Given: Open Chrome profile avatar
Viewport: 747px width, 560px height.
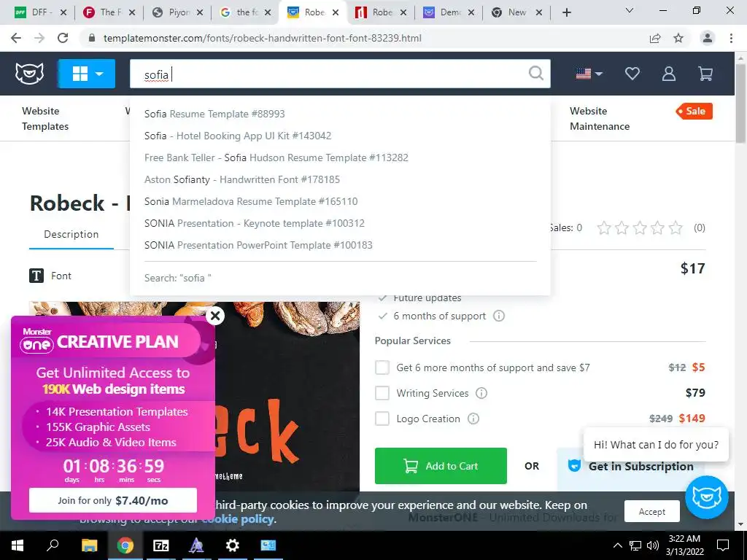Looking at the screenshot, I should pyautogui.click(x=708, y=38).
